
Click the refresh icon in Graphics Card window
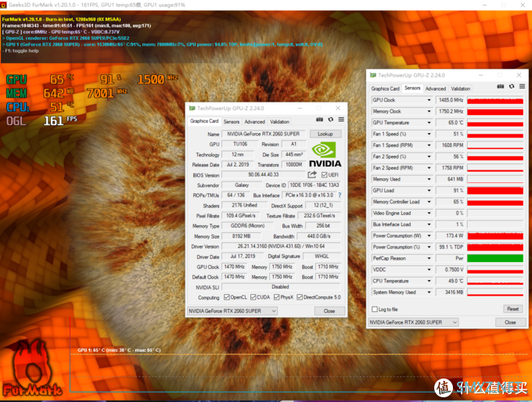point(330,120)
